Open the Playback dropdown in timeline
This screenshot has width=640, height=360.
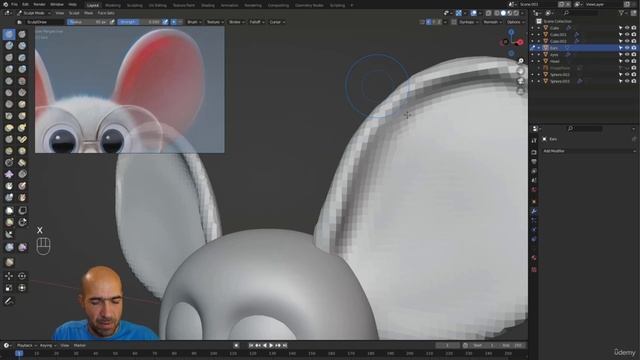[x=26, y=346]
